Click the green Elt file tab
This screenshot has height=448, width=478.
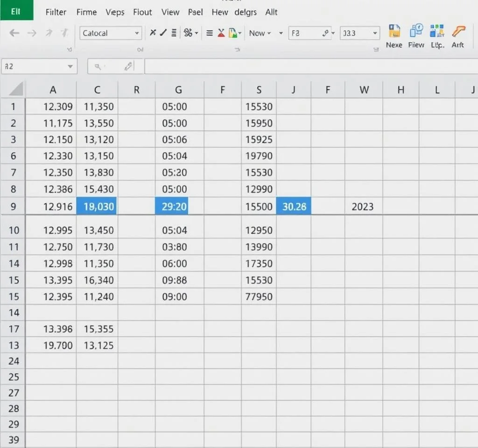(x=16, y=10)
